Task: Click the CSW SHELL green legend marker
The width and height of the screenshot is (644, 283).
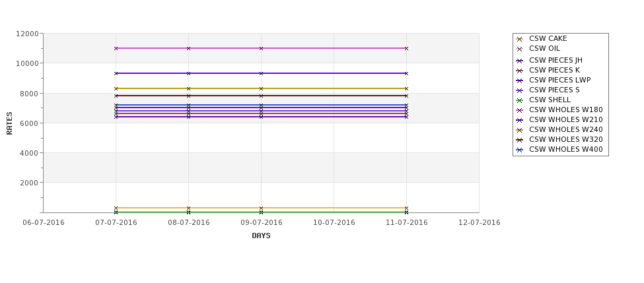Action: [x=519, y=100]
